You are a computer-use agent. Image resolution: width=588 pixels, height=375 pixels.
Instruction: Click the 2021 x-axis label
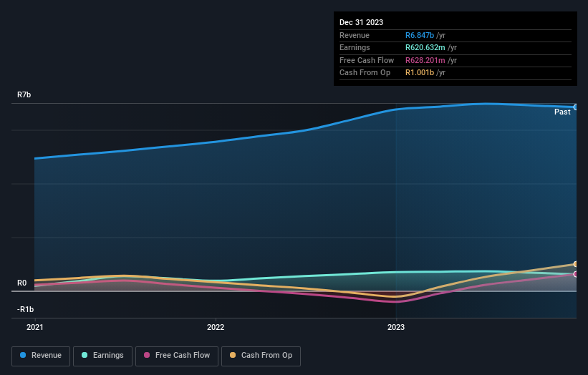(x=35, y=327)
